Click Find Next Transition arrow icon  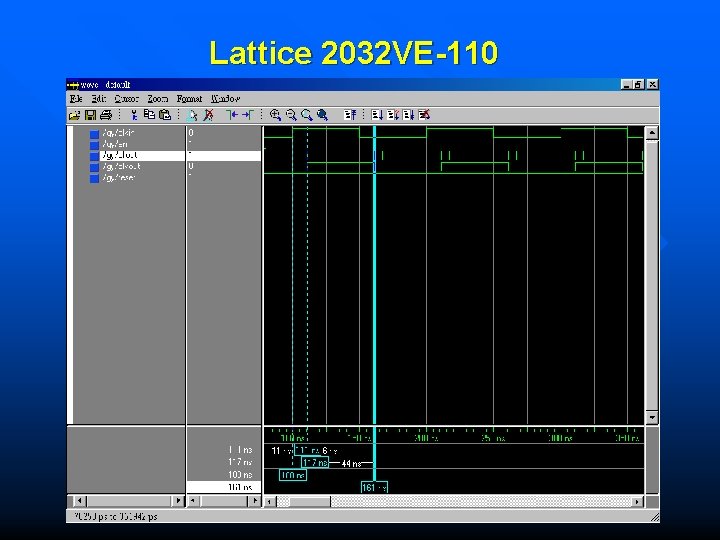(248, 115)
